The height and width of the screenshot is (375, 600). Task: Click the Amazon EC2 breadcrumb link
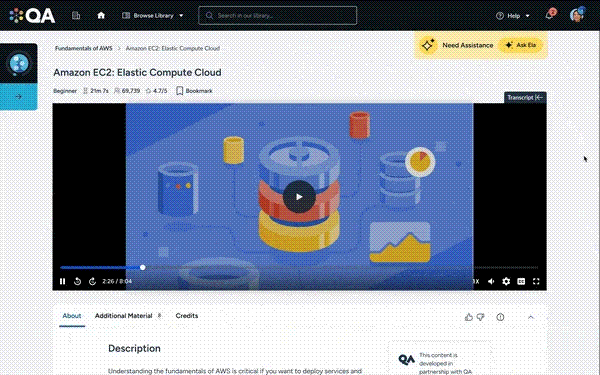pos(173,48)
